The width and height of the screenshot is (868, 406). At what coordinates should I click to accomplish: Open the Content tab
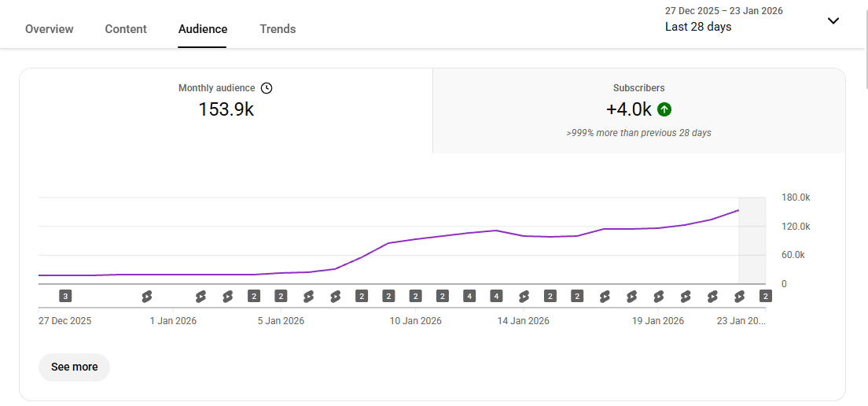pyautogui.click(x=126, y=29)
